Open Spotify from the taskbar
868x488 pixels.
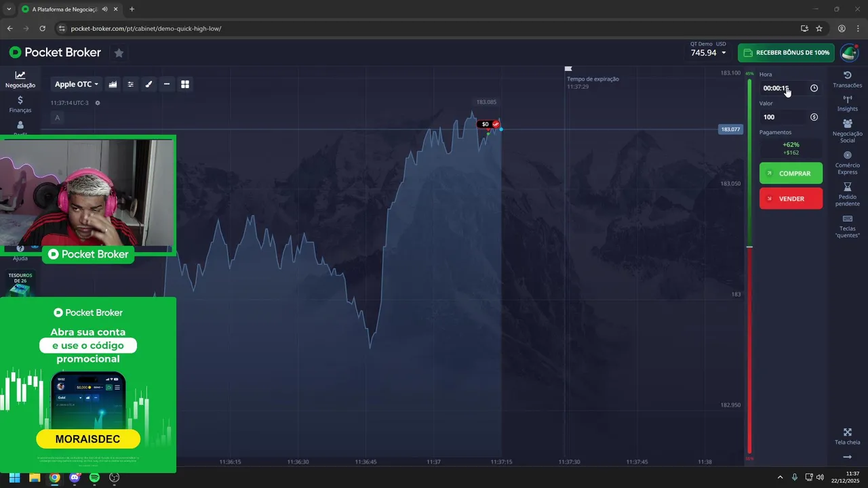(x=94, y=477)
